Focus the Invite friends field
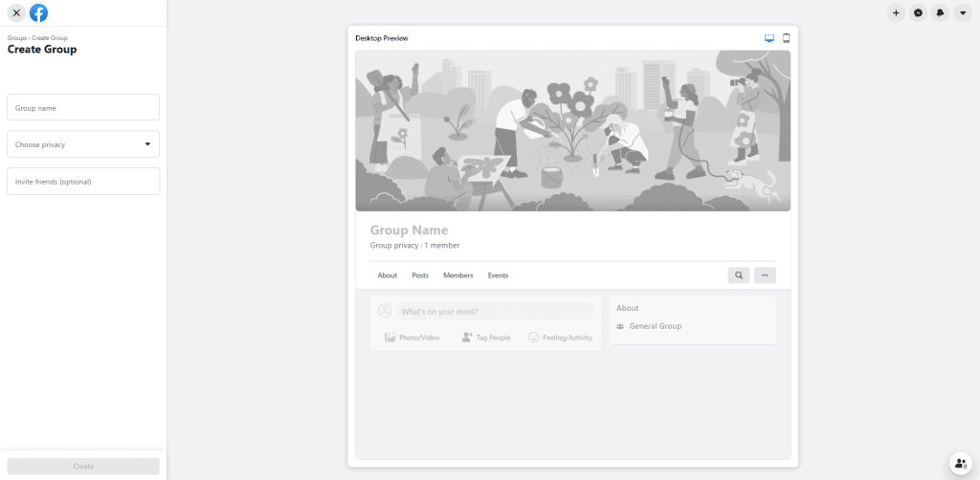The image size is (980, 480). click(83, 181)
